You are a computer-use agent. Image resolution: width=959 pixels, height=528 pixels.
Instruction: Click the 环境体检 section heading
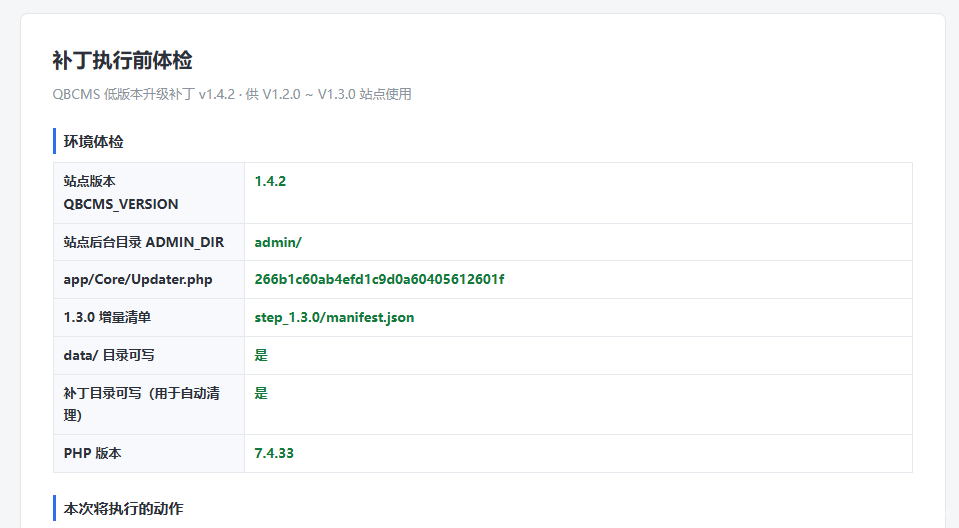(94, 141)
